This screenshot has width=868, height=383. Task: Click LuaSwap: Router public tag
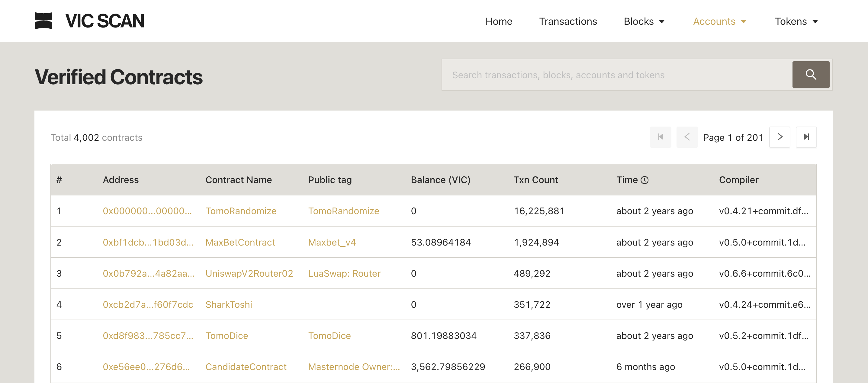tap(344, 274)
